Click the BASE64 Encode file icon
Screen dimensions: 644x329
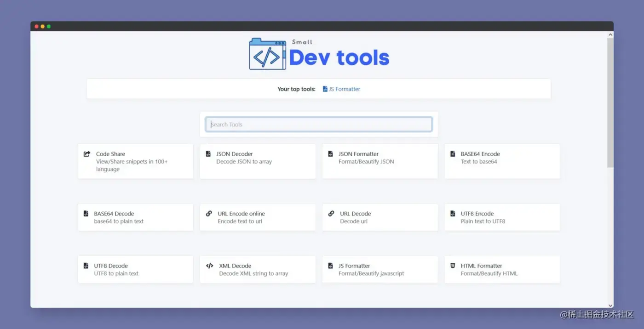[x=453, y=154]
